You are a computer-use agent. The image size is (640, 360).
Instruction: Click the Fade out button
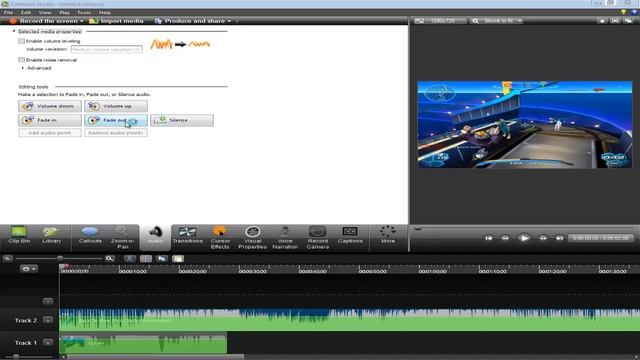(x=116, y=120)
